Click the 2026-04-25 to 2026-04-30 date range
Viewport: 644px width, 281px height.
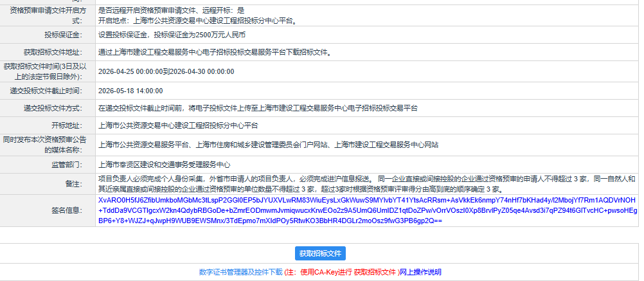pos(166,71)
